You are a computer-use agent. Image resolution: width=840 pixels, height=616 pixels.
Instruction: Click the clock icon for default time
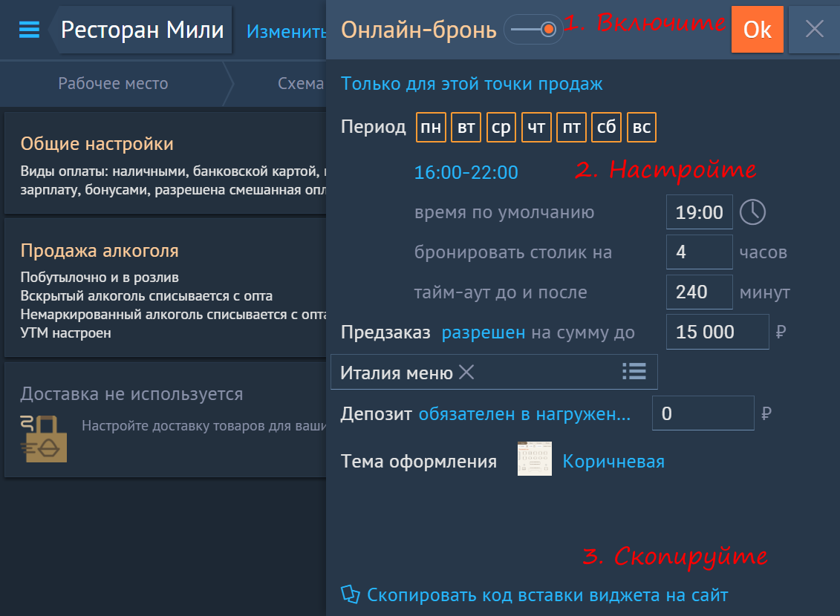(752, 212)
